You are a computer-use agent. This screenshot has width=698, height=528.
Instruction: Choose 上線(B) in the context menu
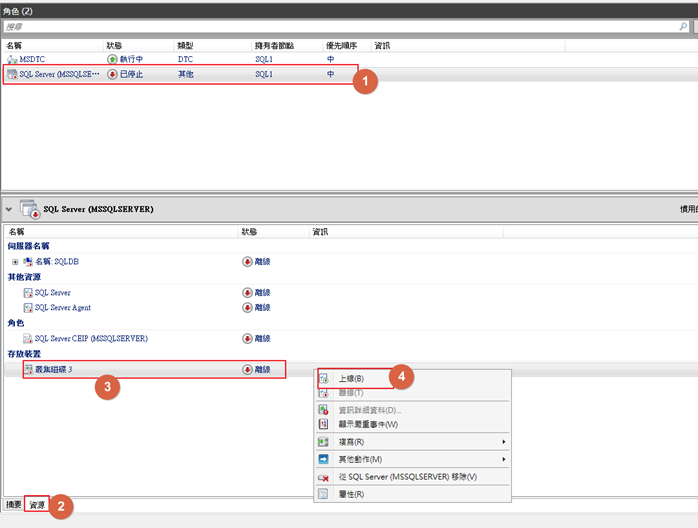(x=351, y=379)
